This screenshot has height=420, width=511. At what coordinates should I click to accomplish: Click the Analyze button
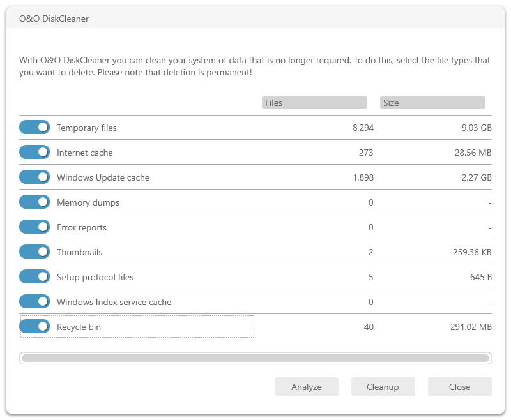coord(307,387)
